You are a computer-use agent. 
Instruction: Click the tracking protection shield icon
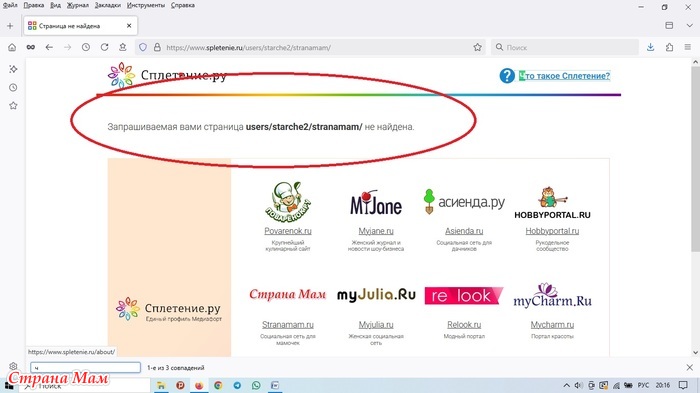coord(143,47)
